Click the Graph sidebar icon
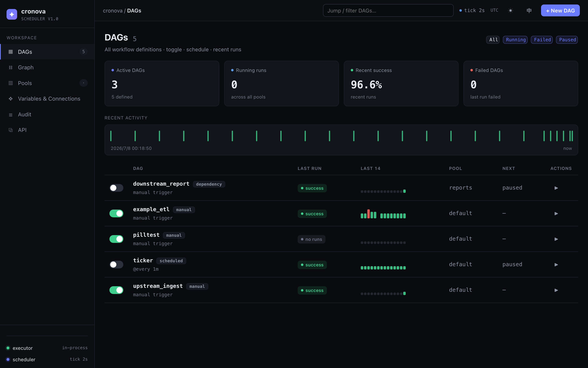Viewport: 588px width, 368px height. coord(11,67)
